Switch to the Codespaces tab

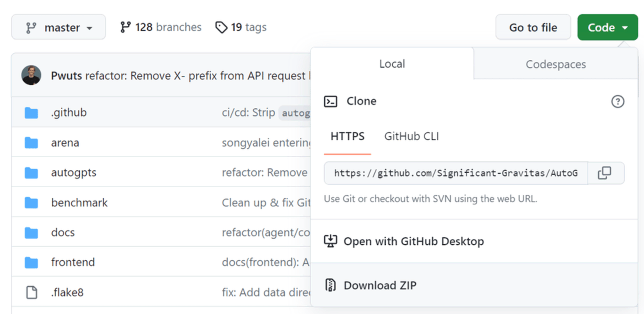click(555, 64)
